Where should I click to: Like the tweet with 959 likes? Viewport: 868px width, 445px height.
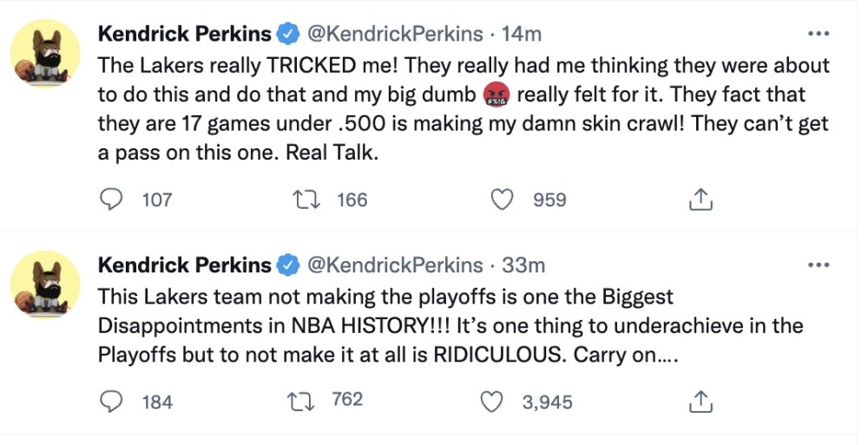pyautogui.click(x=502, y=200)
